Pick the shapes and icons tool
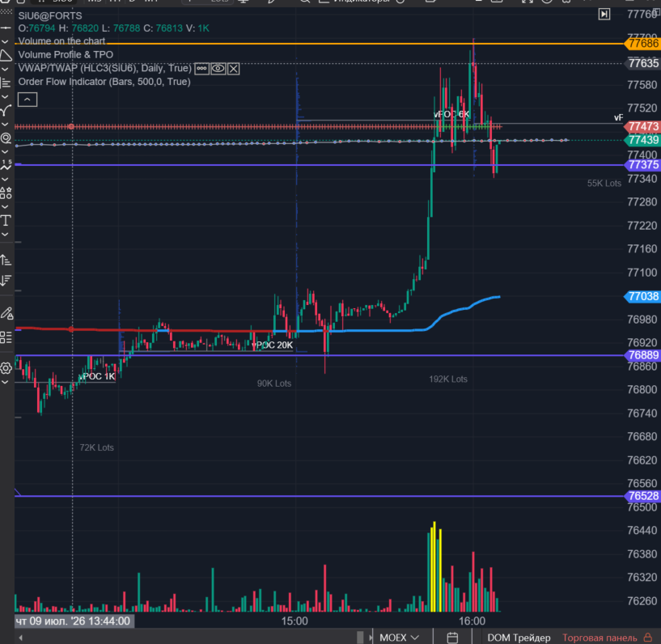Viewport: 661px width, 644px height. 6,193
